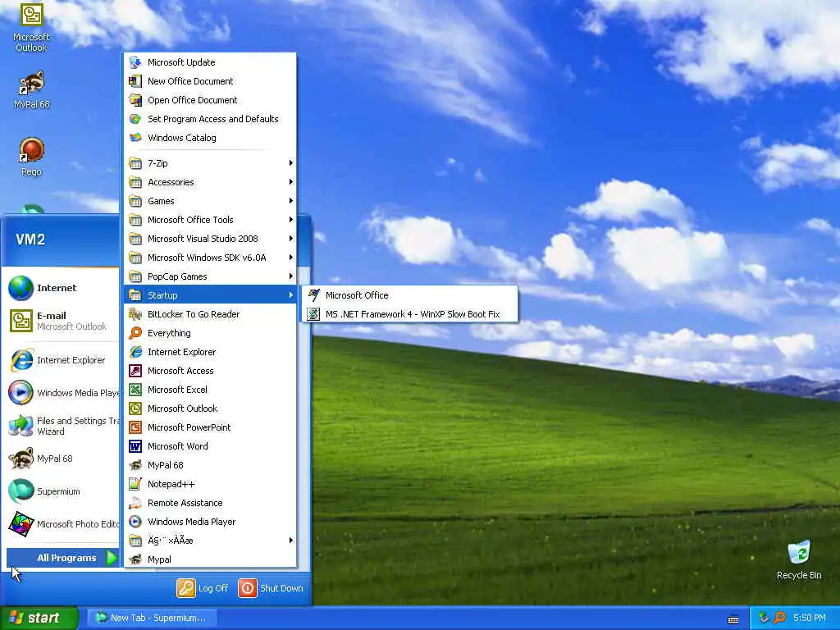Open MS .NET Framework 4 WinXP Slow Boot Fix
The image size is (840, 630).
[x=409, y=314]
